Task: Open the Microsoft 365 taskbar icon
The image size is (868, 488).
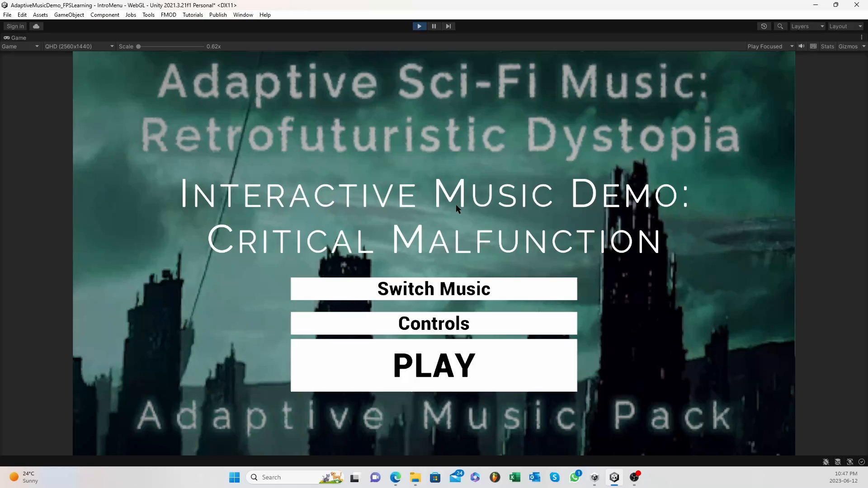Action: click(475, 477)
